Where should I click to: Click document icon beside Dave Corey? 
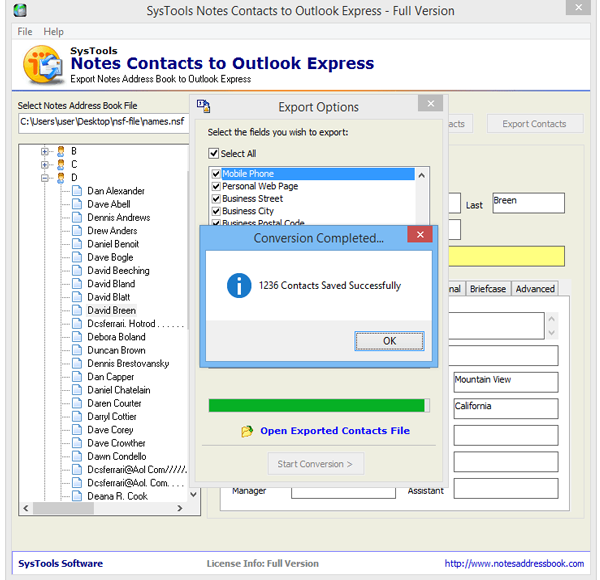click(x=77, y=430)
